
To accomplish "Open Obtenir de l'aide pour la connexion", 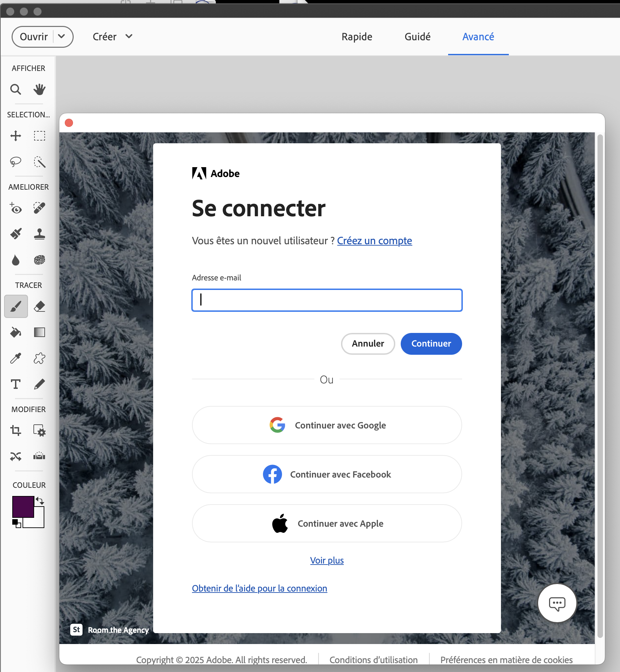I will 260,588.
